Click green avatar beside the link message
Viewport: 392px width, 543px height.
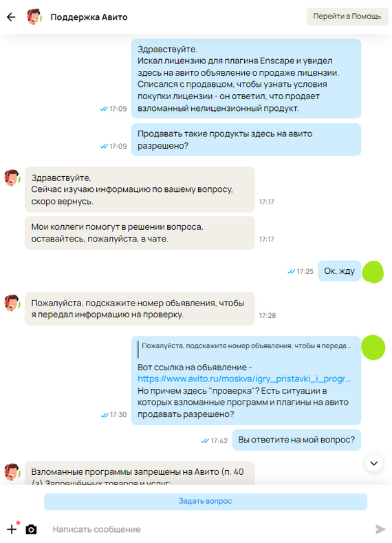[x=373, y=348]
